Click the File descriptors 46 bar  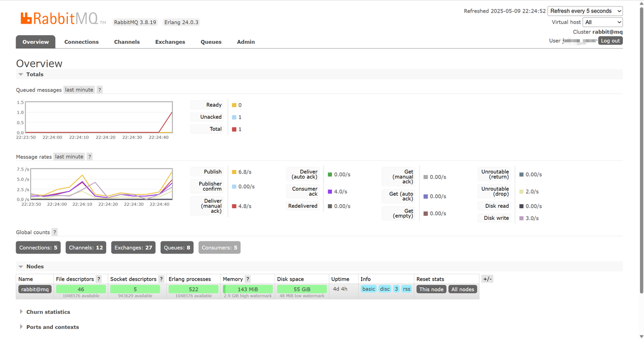point(81,289)
